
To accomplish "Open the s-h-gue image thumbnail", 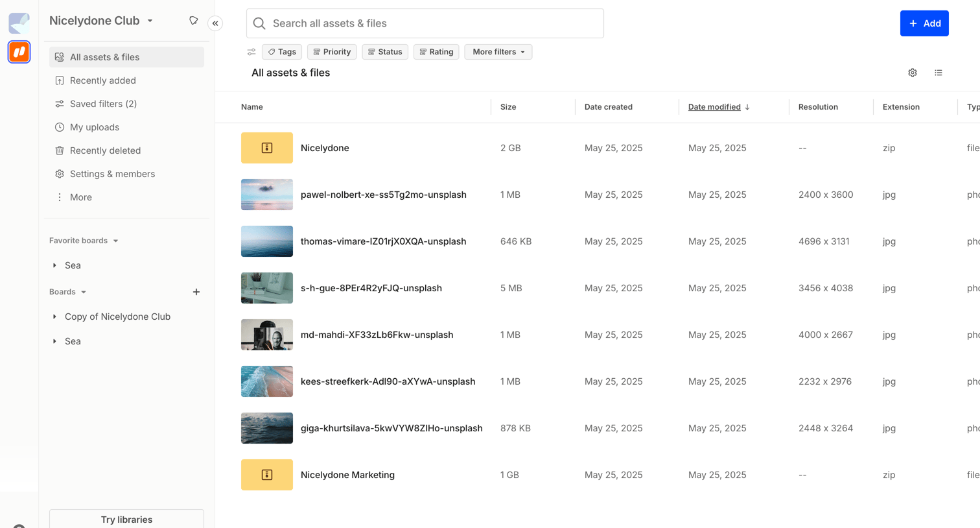I will [267, 288].
